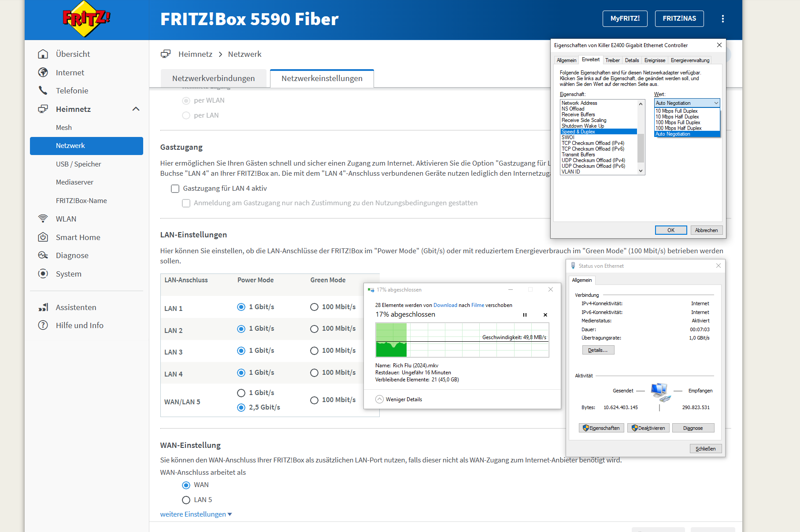Click the breadcrumb Heimnetz icon

click(166, 54)
